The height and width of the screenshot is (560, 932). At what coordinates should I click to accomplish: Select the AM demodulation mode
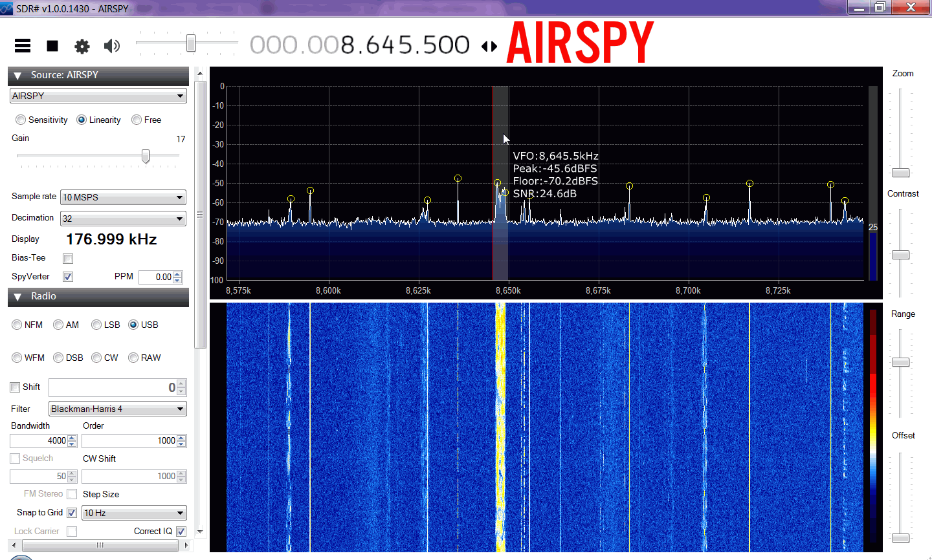coord(59,325)
